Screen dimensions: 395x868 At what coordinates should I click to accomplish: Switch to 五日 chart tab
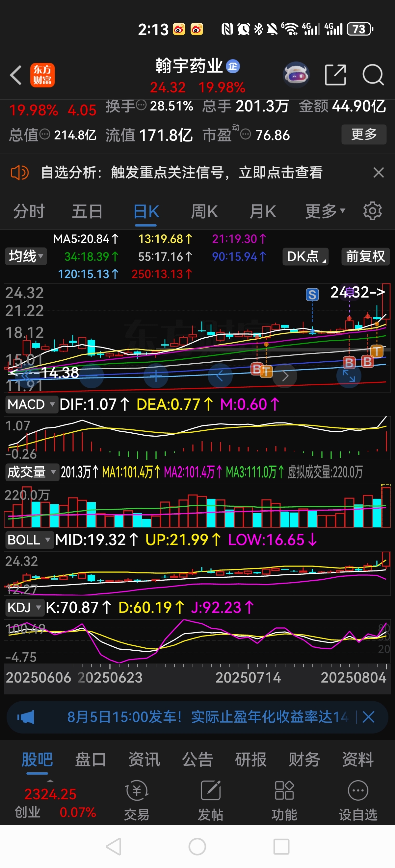(x=87, y=212)
